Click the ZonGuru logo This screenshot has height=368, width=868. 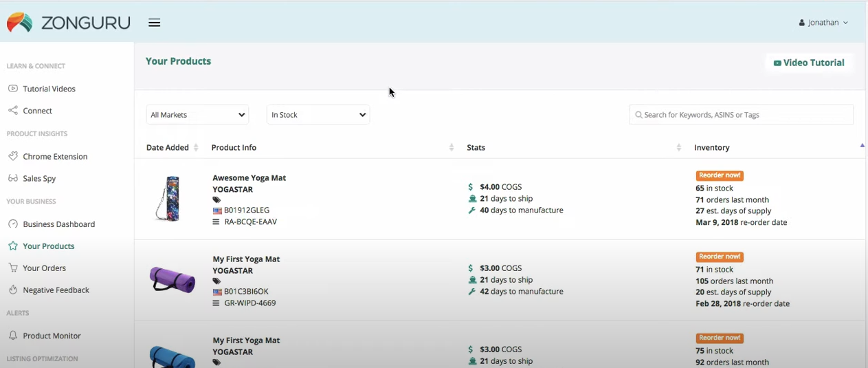(x=68, y=23)
